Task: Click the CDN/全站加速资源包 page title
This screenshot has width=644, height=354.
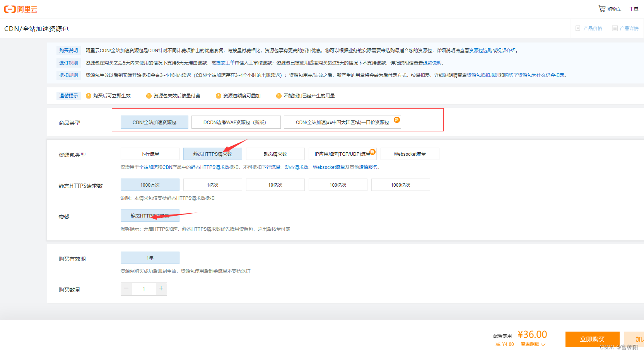Action: [x=36, y=29]
